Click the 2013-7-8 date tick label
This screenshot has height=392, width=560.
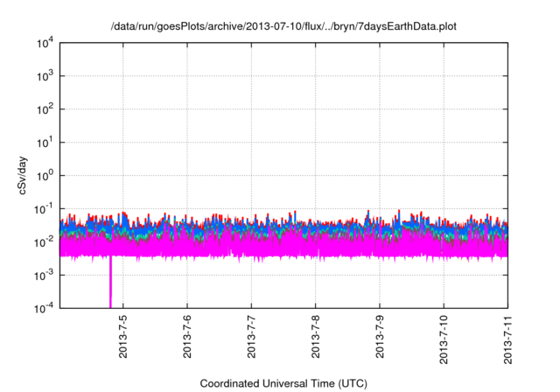point(315,337)
